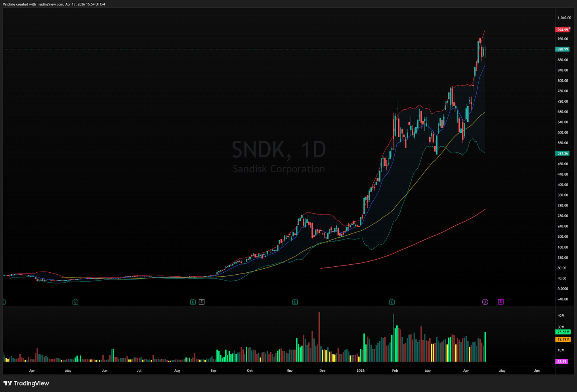Click the −40.00 price axis label

click(563, 299)
